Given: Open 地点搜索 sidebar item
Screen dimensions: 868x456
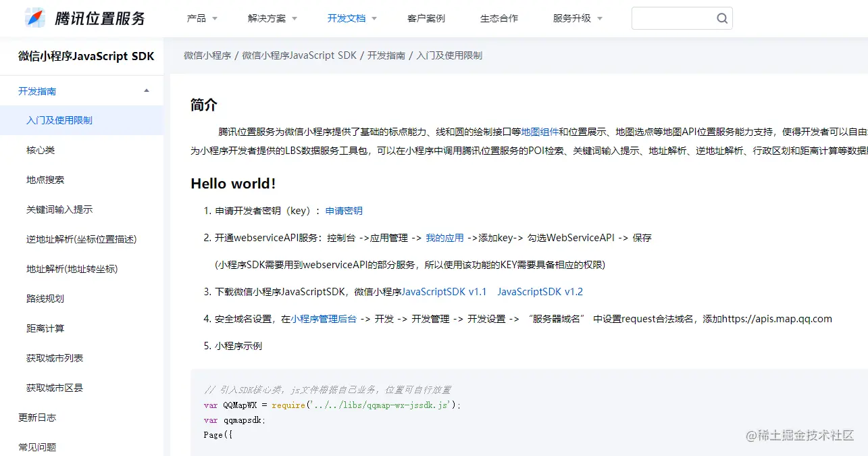Looking at the screenshot, I should tap(45, 180).
